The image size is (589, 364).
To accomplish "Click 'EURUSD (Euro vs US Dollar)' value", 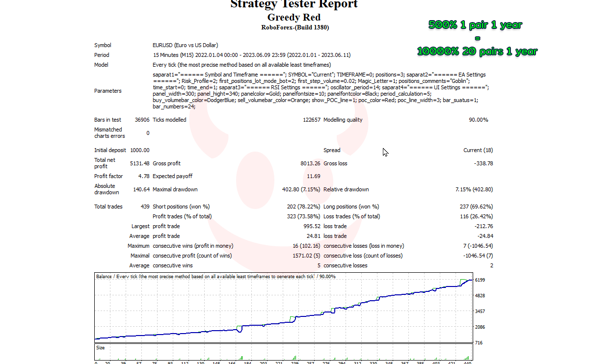I will pyautogui.click(x=186, y=45).
